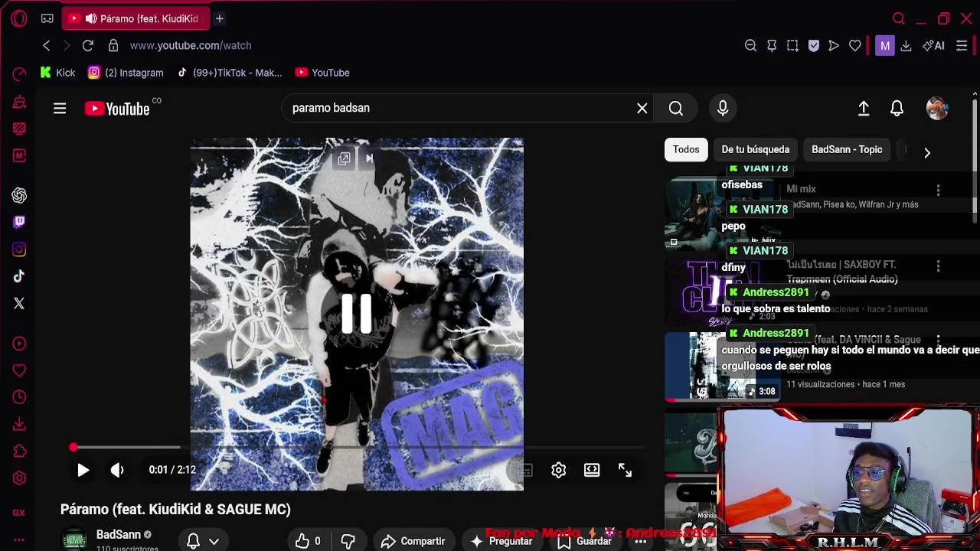Show more filter chips with right arrow
This screenshot has height=551, width=980.
tap(927, 152)
